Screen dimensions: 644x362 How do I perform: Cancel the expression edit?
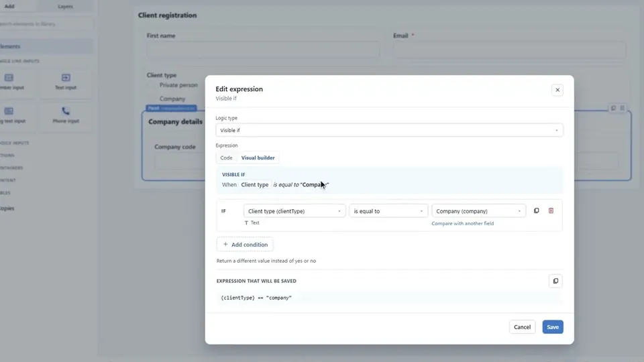[522, 326]
